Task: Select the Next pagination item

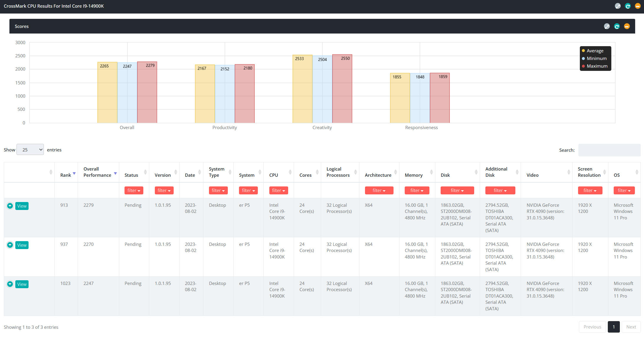Action: [x=631, y=327]
